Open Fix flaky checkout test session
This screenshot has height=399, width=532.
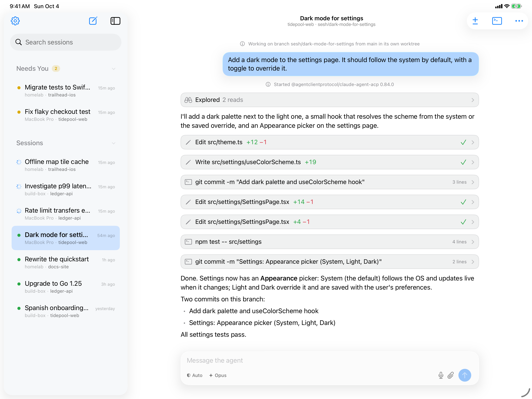point(66,115)
